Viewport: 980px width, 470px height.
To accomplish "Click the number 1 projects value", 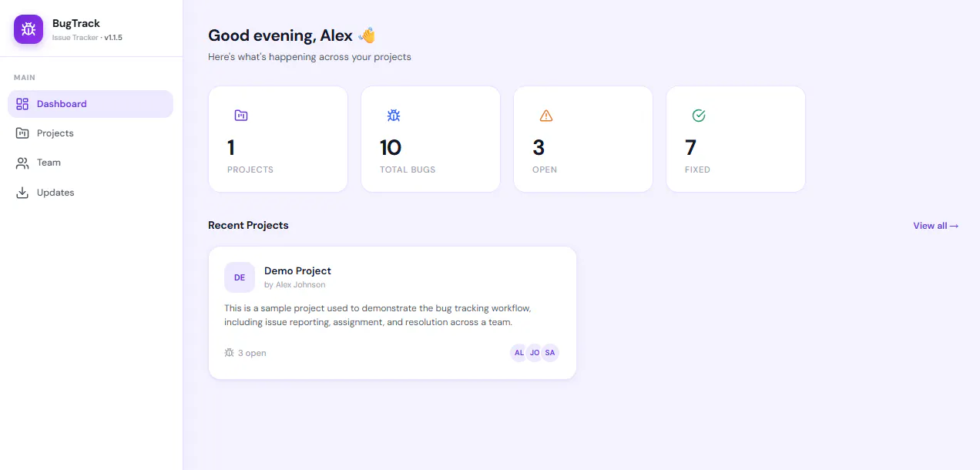I will click(x=231, y=147).
